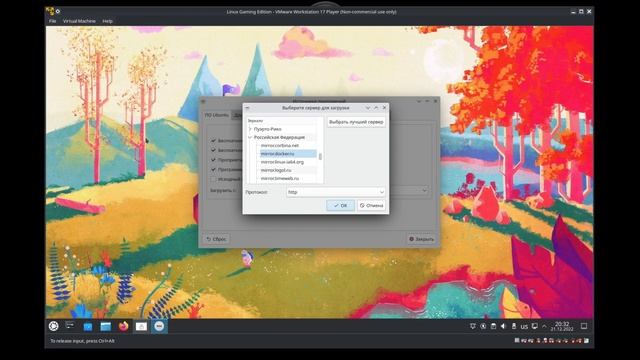Screen dimensions: 640x360
Task: Click the round tray icon beside notifications
Action: [483, 326]
